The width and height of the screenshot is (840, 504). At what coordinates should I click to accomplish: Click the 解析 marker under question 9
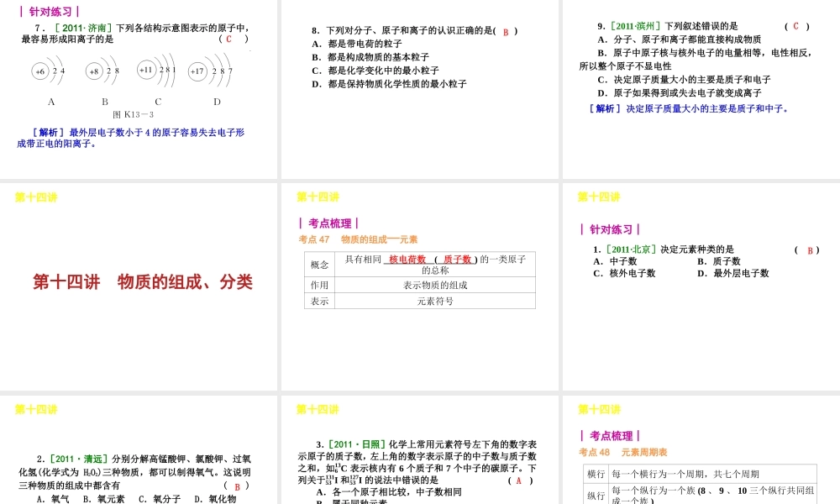pos(602,108)
